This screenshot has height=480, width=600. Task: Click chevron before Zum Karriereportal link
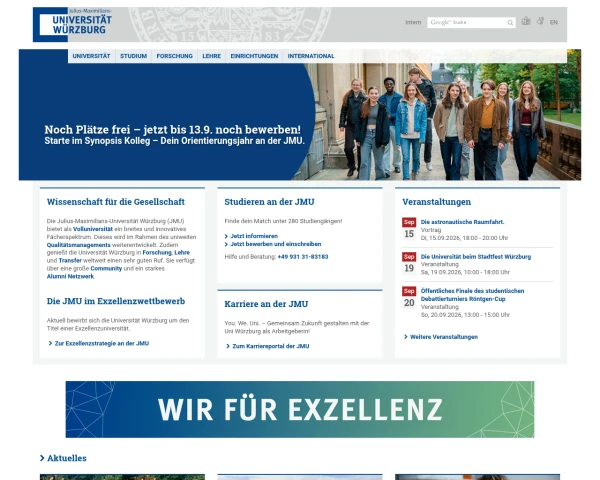(x=228, y=346)
